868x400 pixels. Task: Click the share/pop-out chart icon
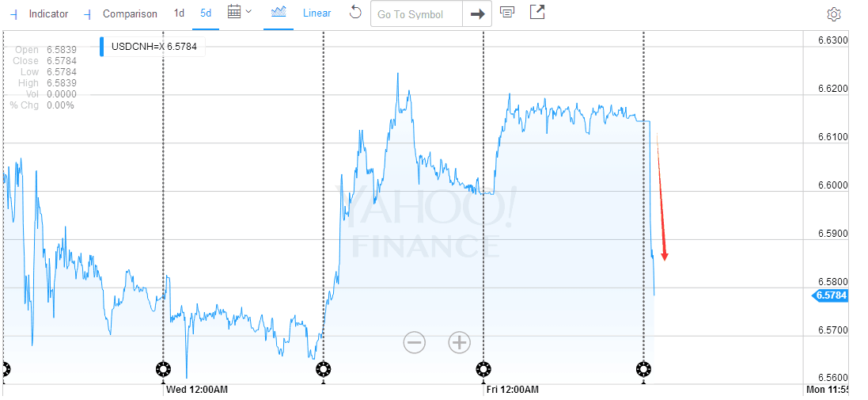[x=536, y=13]
